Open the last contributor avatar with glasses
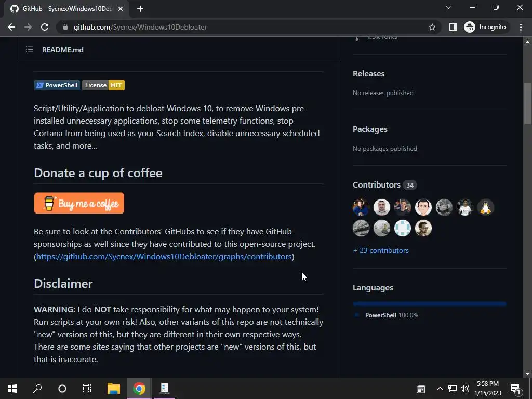This screenshot has width=532, height=399. coord(423,229)
